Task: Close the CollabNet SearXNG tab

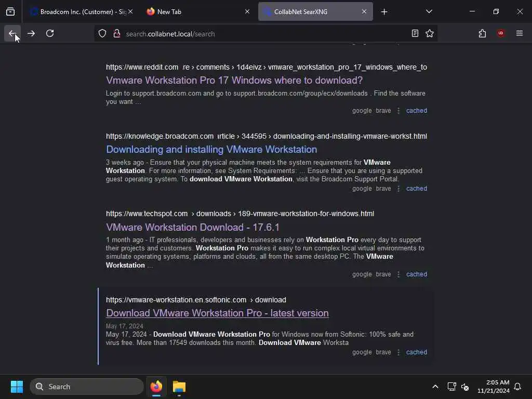Action: [x=364, y=11]
